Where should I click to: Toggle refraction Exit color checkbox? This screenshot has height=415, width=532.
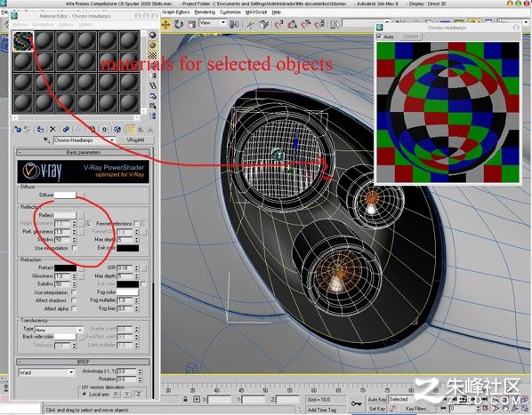pos(143,283)
